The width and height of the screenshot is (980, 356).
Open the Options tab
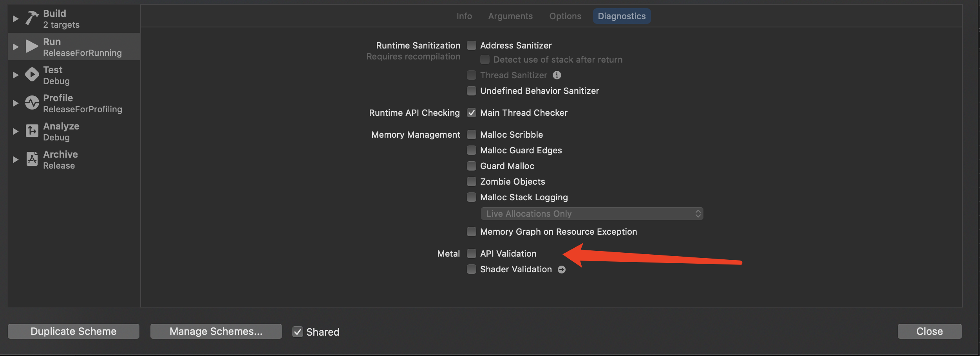point(565,16)
